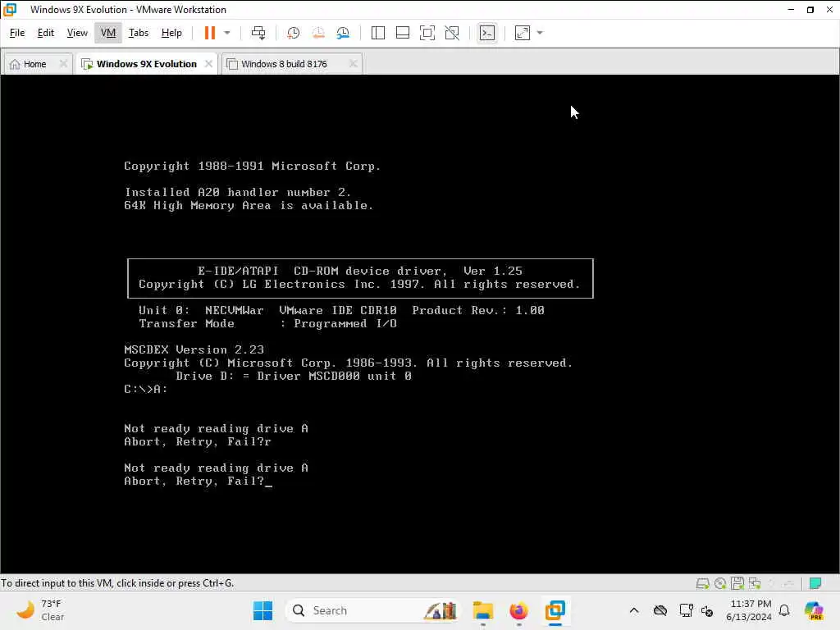Click the network adapter status icon
This screenshot has height=630, width=840.
(755, 583)
